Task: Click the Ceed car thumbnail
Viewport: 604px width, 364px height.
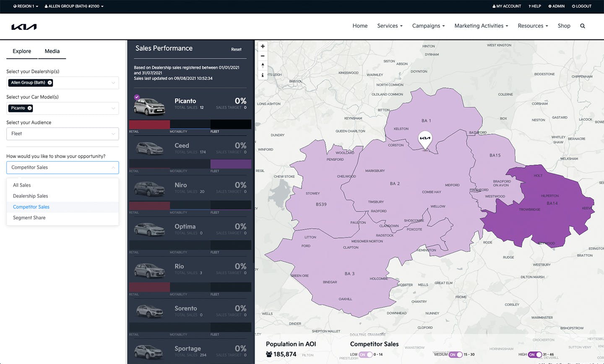Action: pyautogui.click(x=149, y=148)
